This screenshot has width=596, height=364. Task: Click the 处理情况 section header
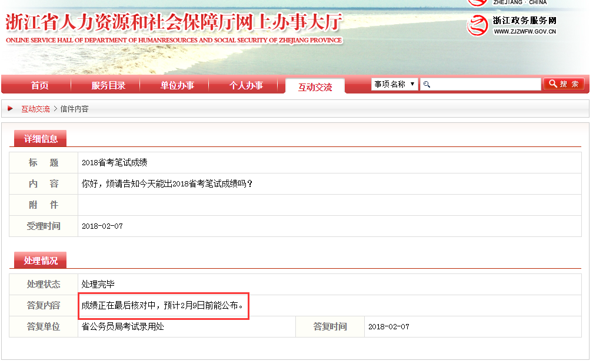point(41,261)
